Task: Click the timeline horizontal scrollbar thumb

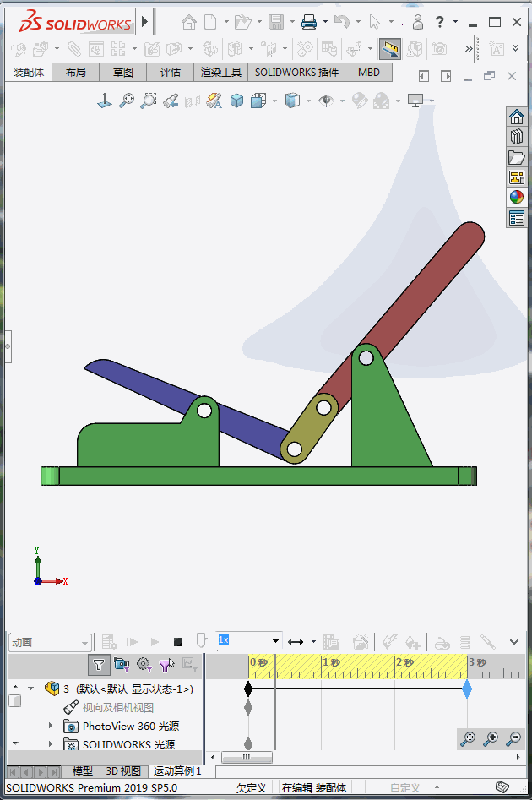Action: (247, 758)
